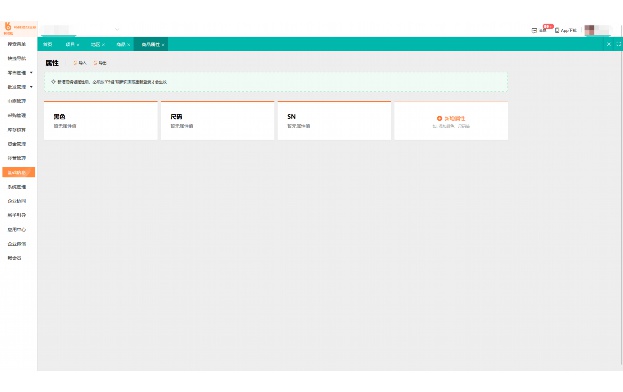Open the store selector dropdown chevron in header

117,29
